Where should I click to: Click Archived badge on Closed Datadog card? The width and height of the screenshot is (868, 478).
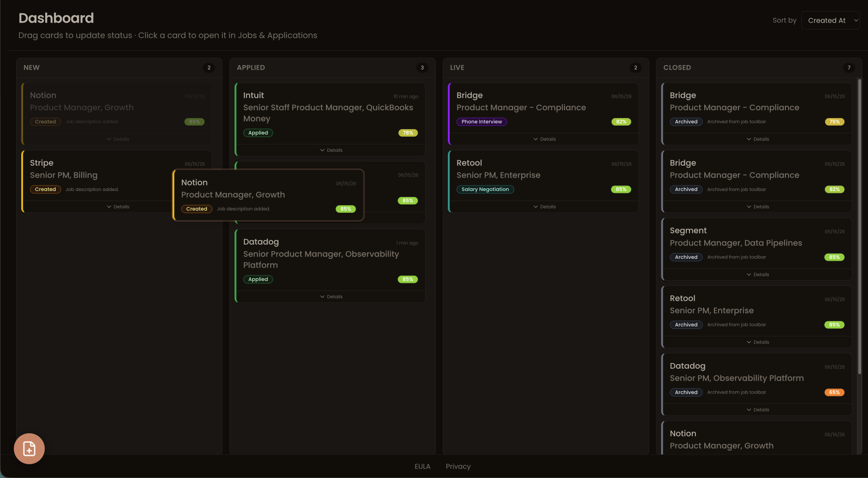point(686,393)
